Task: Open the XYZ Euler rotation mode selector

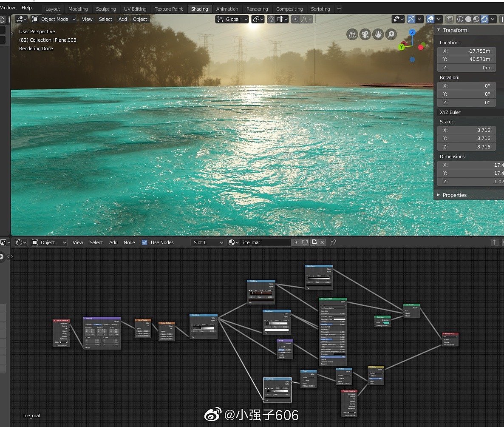Action: pos(467,112)
